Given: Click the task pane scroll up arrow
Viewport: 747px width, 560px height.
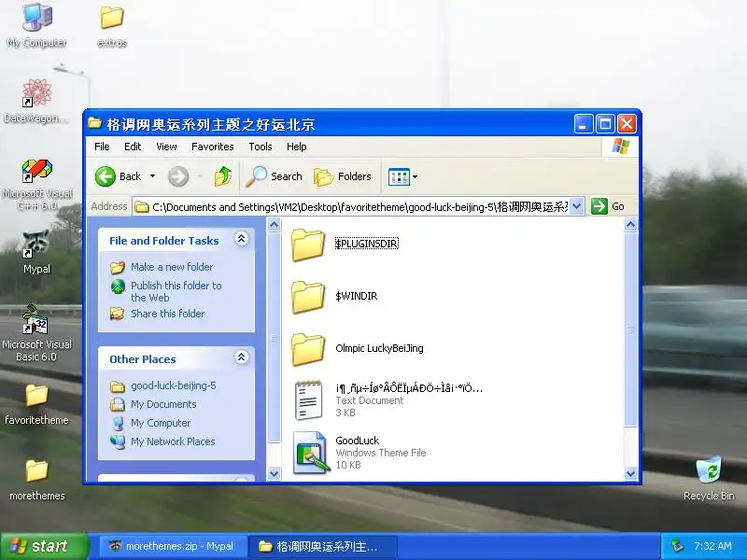Looking at the screenshot, I should pos(274,224).
